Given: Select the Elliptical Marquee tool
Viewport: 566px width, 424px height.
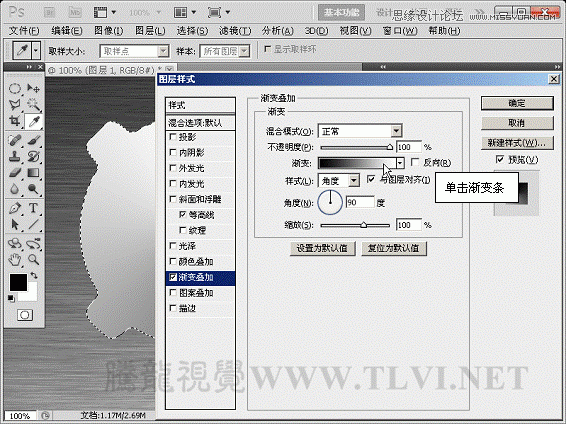Looking at the screenshot, I should click(15, 88).
